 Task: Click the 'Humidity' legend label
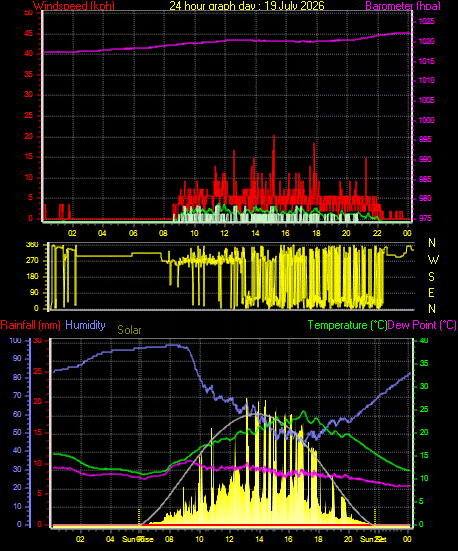tap(85, 325)
